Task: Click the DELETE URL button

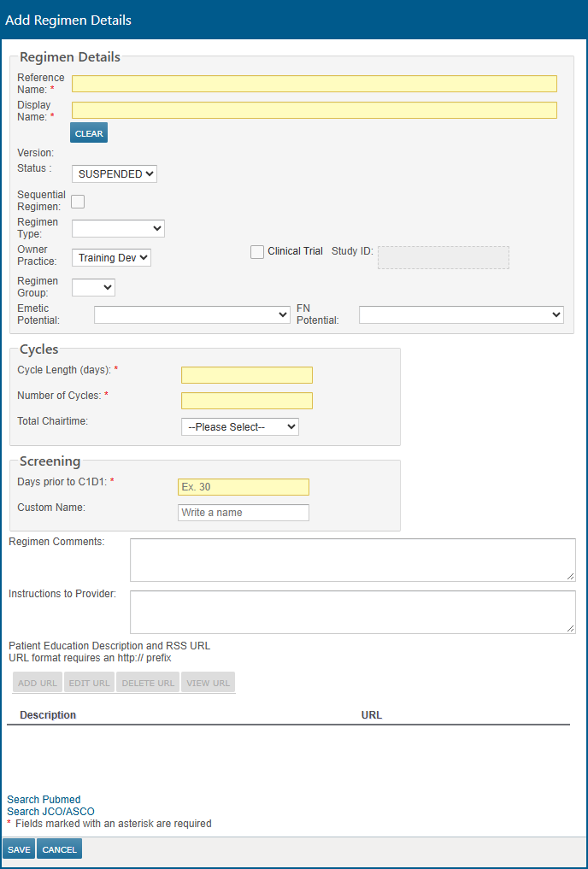Action: coord(148,683)
